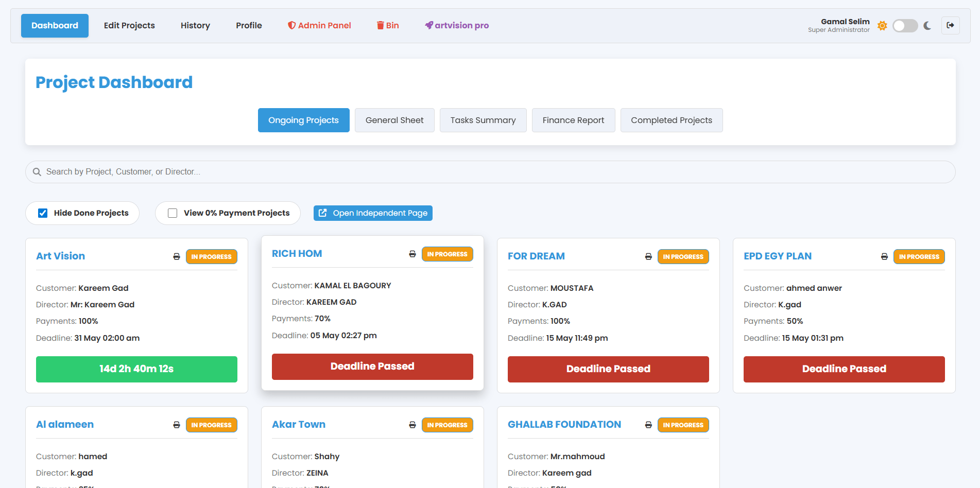Open the Bin

(388, 26)
